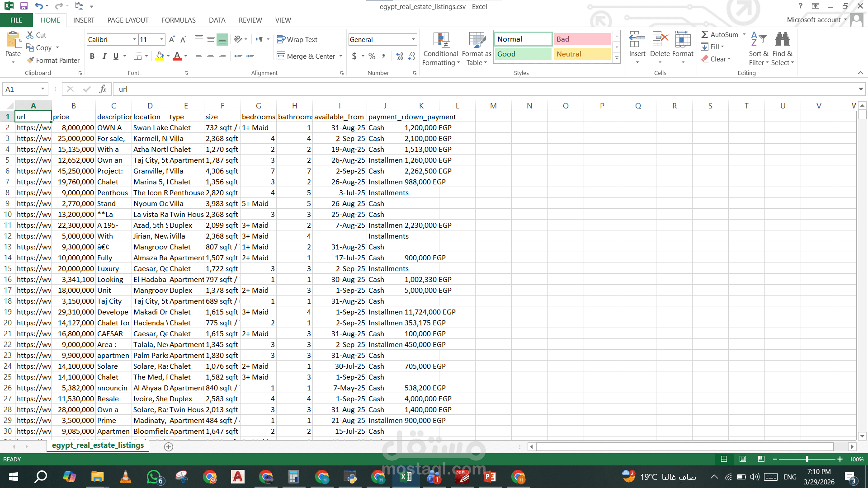Switch to Page Break Preview in status bar
The image size is (868, 488).
[761, 459]
